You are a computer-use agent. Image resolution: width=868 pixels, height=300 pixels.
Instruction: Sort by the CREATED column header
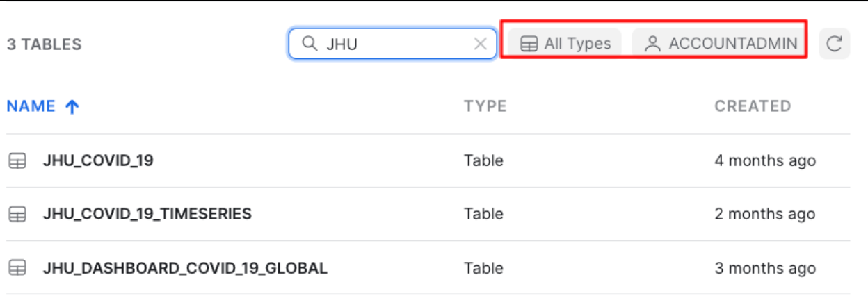click(x=753, y=106)
